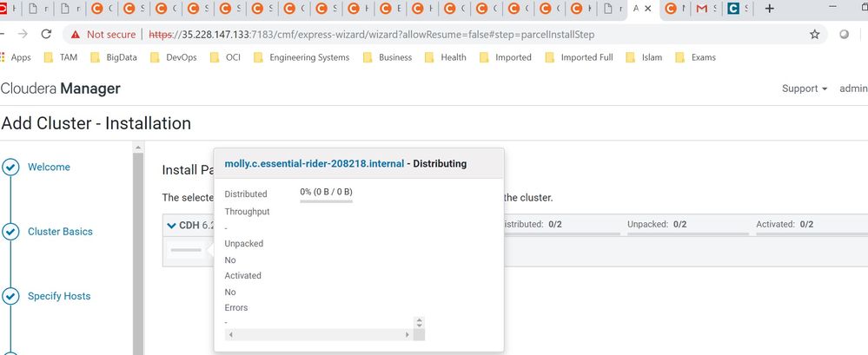868x355 pixels.
Task: Go to the Specify Hosts wizard step
Action: point(59,296)
